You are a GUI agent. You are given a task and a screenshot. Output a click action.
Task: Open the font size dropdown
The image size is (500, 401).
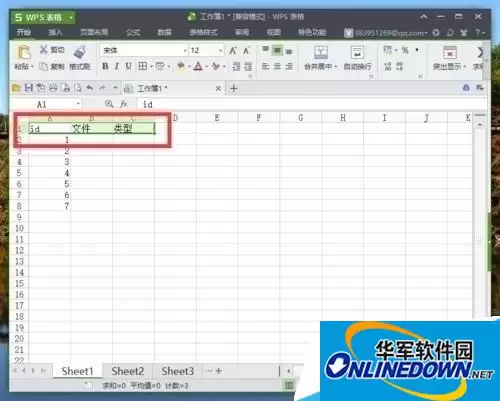point(220,51)
